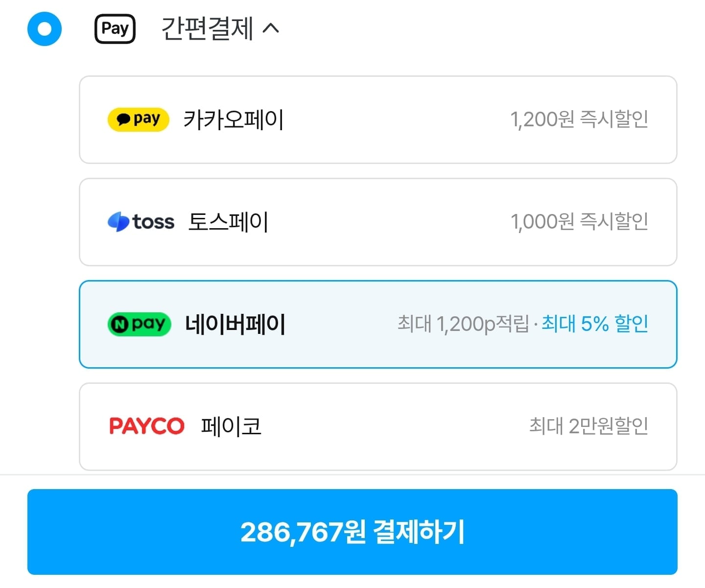Select the 네이버페이 label

click(x=235, y=324)
